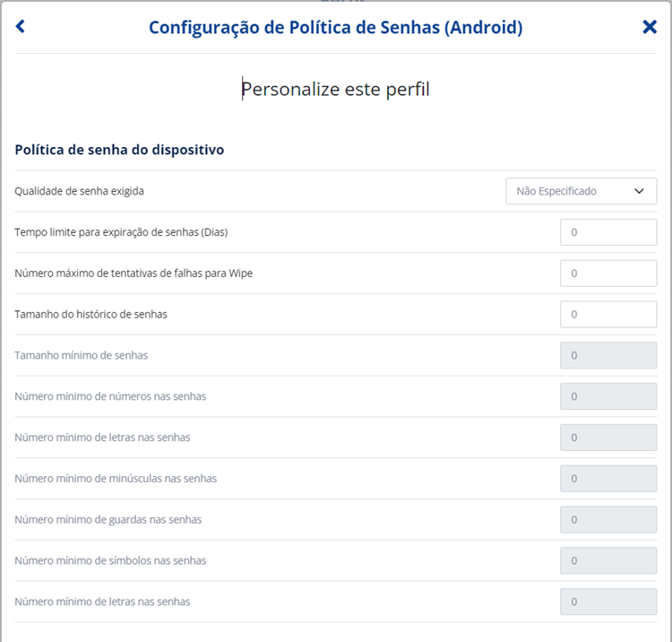Click the Número máximo de tentativas label
Image resolution: width=672 pixels, height=642 pixels.
pyautogui.click(x=134, y=273)
